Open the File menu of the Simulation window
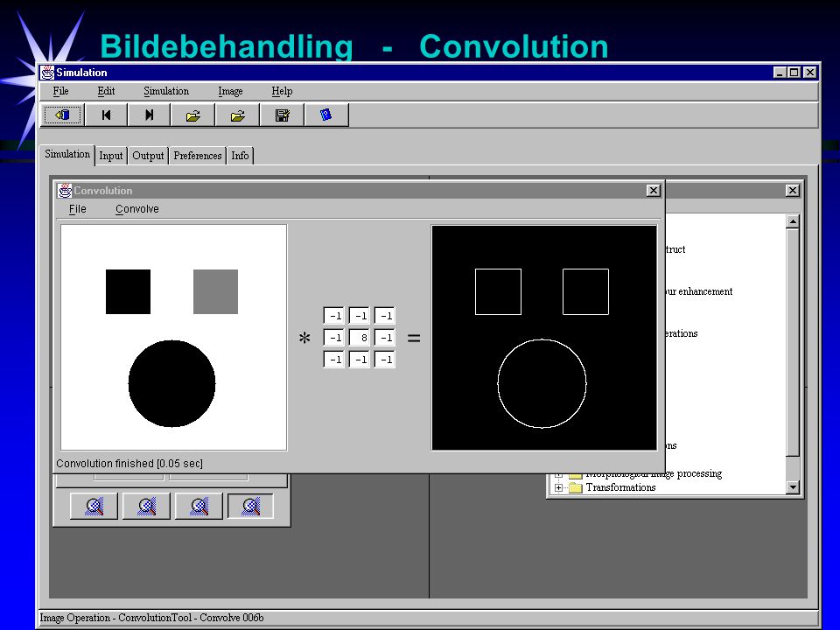Viewport: 840px width, 630px height. (60, 91)
